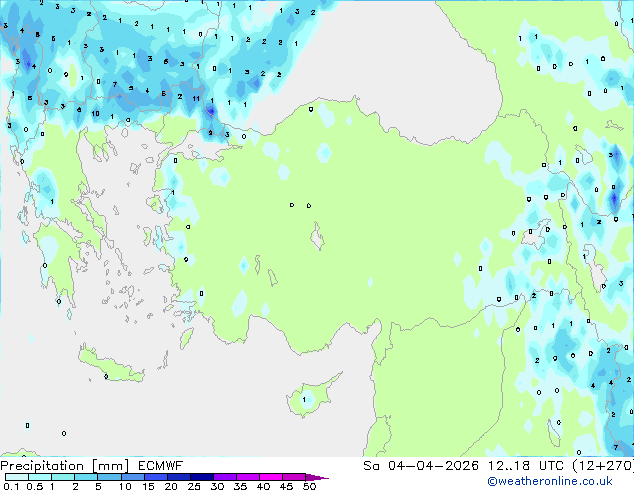Image resolution: width=634 pixels, height=490 pixels.
Task: Click the legend label '25'
Action: 194,486
